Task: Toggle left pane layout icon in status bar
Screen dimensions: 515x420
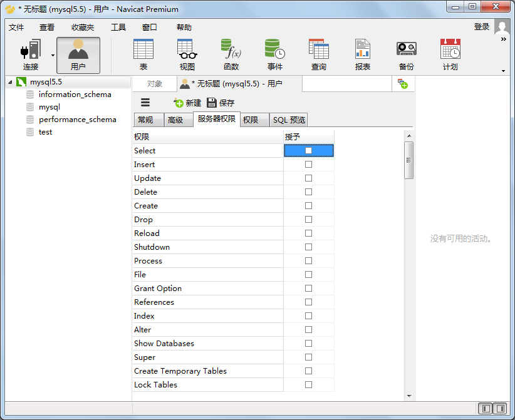Action: click(x=486, y=409)
